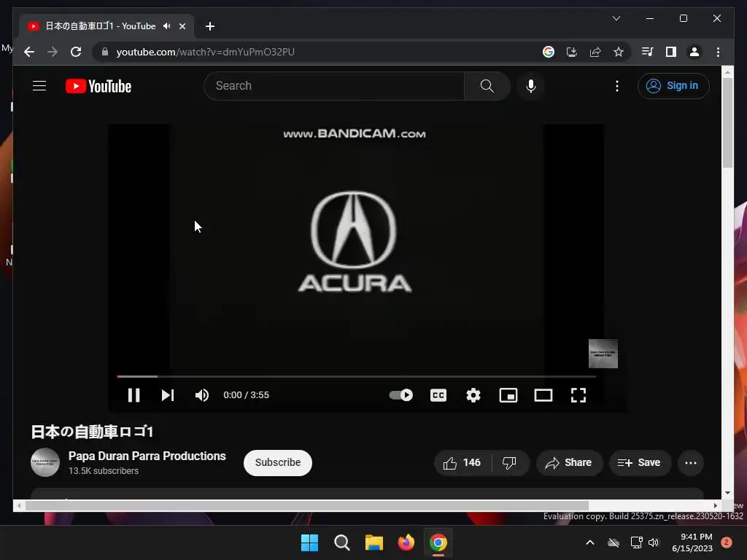Open Chrome three-dot menu

coord(718,52)
